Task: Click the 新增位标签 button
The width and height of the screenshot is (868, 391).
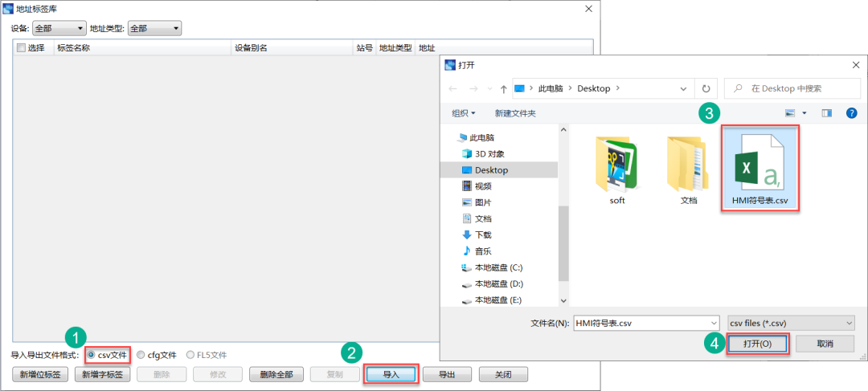Action: [40, 374]
